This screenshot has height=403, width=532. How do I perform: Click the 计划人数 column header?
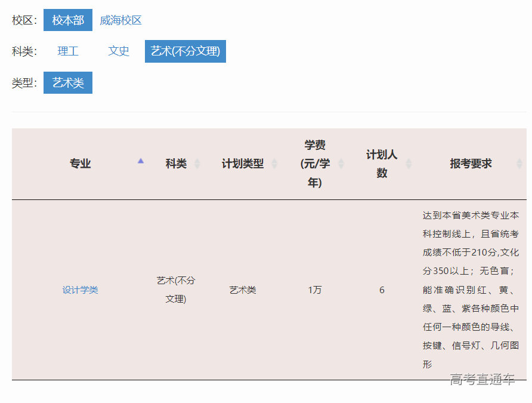tap(382, 163)
